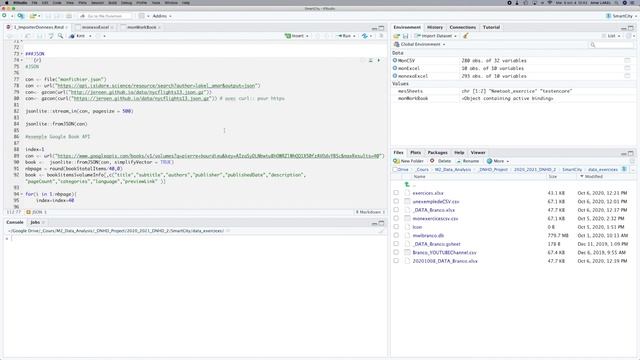640x360 pixels.
Task: Open the List view dropdown in Environment
Action: (611, 36)
